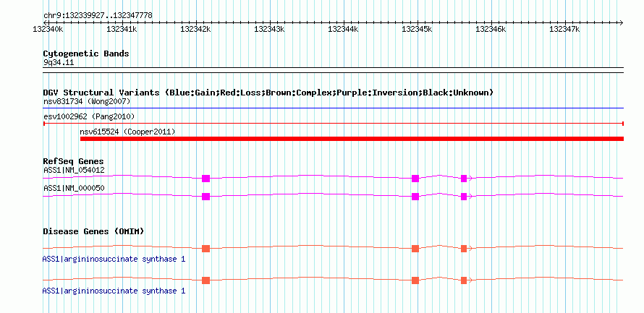Screen dimensions: 644x313
Task: Select ASS1|NM_000050 exon box near 132345k
Action: pos(415,197)
